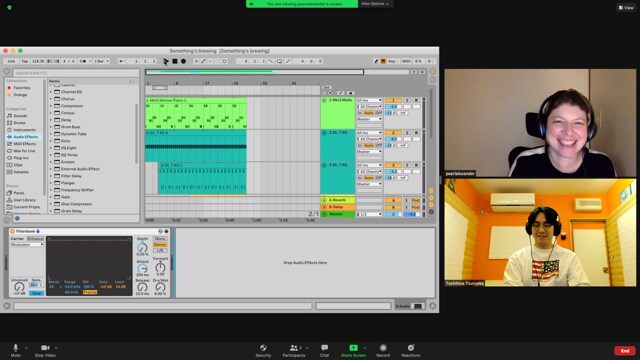The image size is (640, 360).
Task: Open the Plug-Ins category
Action: point(21,158)
